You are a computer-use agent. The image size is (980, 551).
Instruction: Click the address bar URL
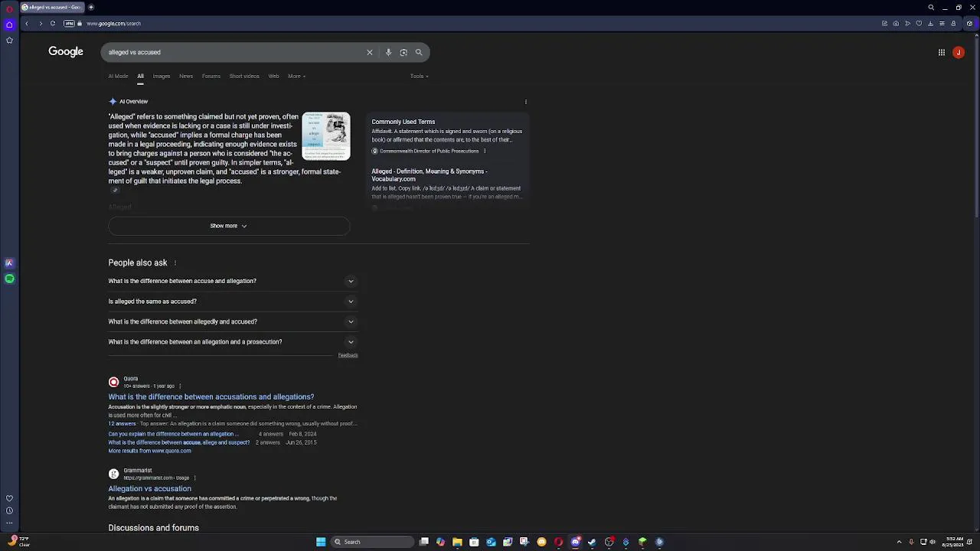click(114, 24)
